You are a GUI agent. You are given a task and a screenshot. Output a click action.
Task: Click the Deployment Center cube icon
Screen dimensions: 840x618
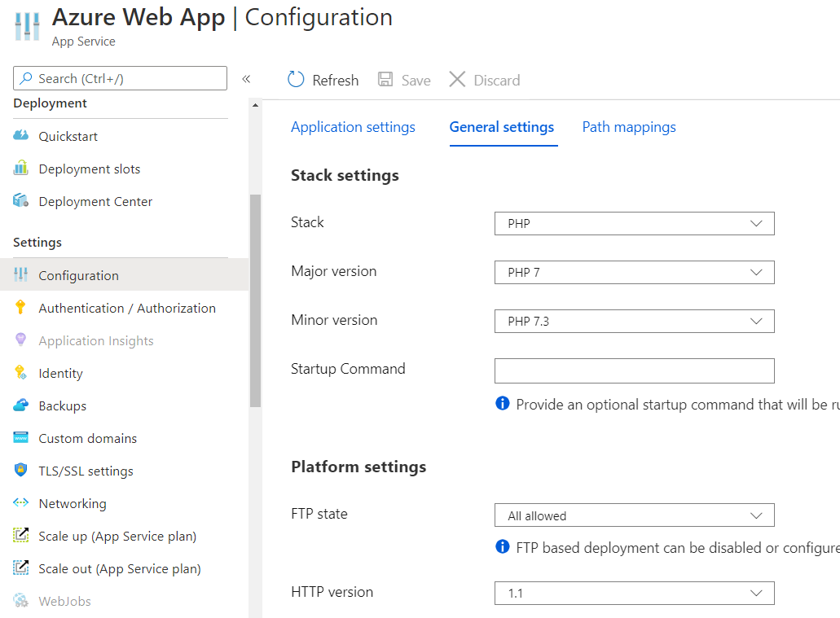(x=21, y=201)
